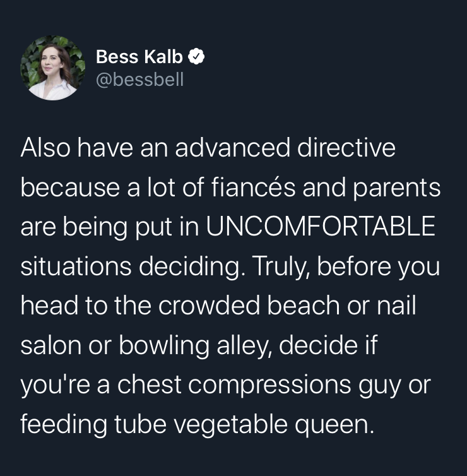Click the display name Bess Kalb
Screen dimensions: 467x476
coord(139,57)
